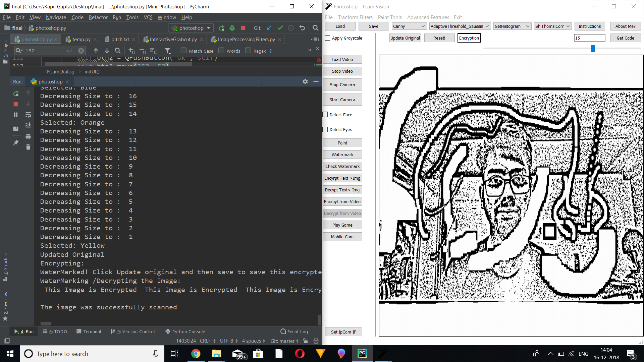Click the green rerun icon in Run panel
This screenshot has width=644, height=362.
[16, 94]
